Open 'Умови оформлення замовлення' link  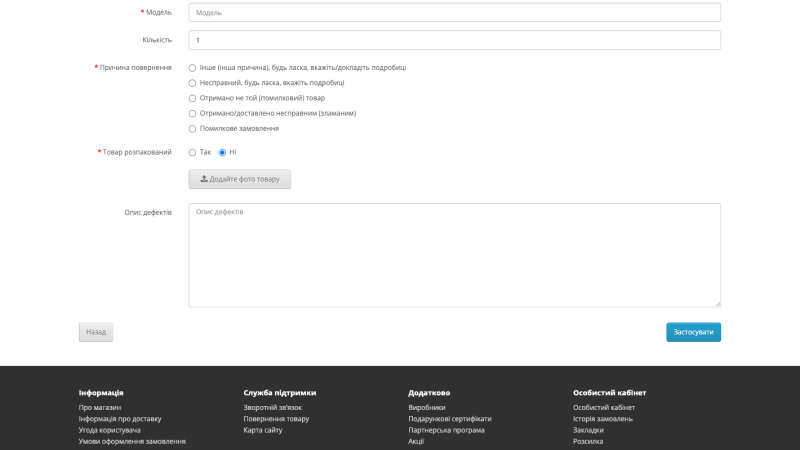tap(132, 441)
